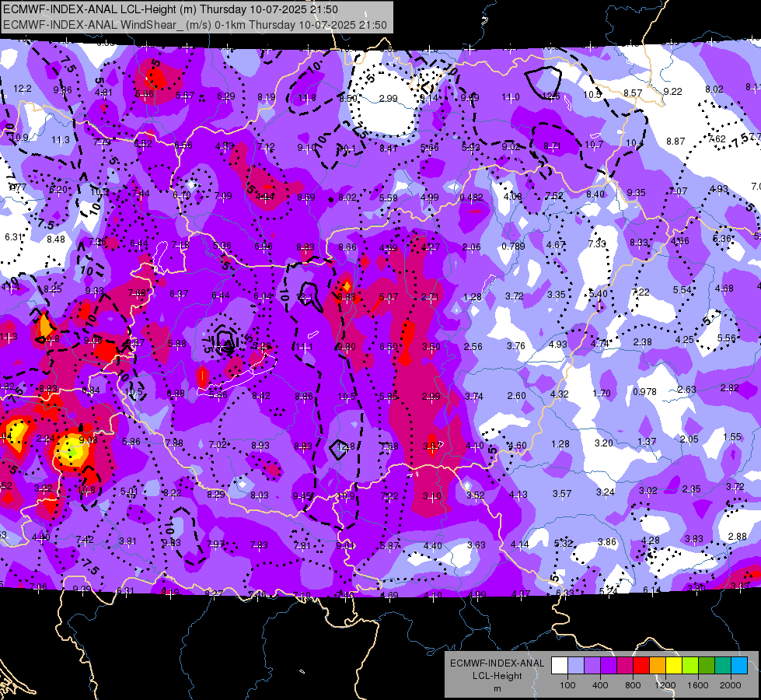Click the wind shear value 2.88
Image resolution: width=761 pixels, height=700 pixels.
click(x=738, y=537)
